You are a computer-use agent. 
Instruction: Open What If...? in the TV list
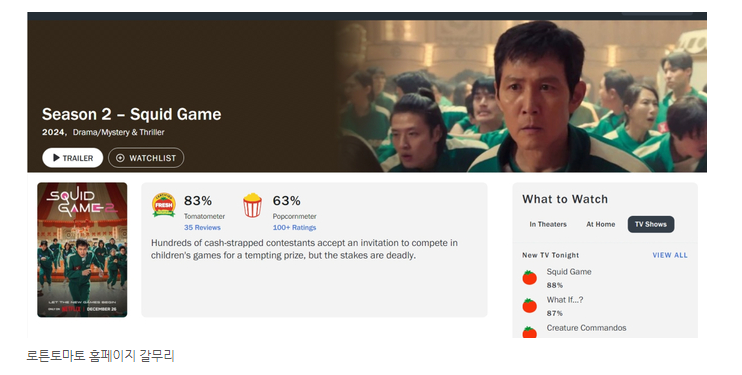pos(565,300)
